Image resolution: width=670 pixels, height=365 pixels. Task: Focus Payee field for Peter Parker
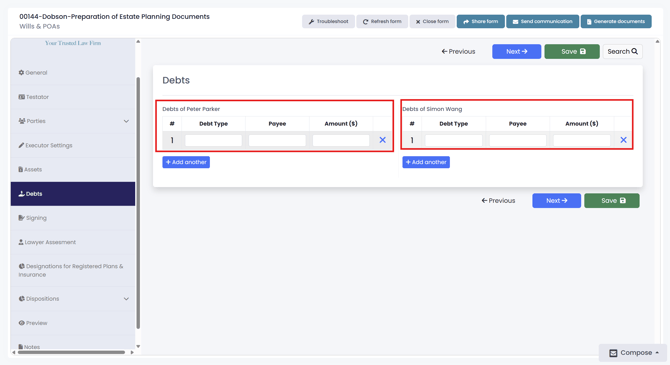[x=277, y=140]
